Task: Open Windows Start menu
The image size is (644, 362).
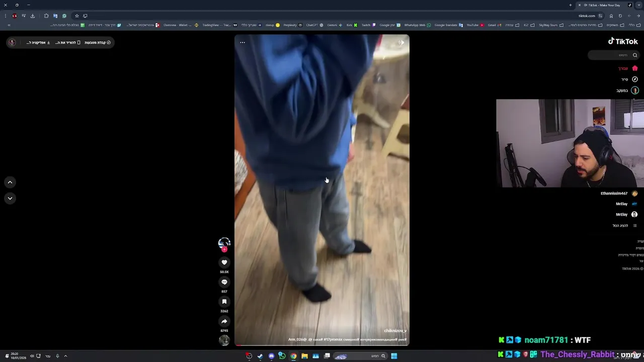Action: [394, 356]
